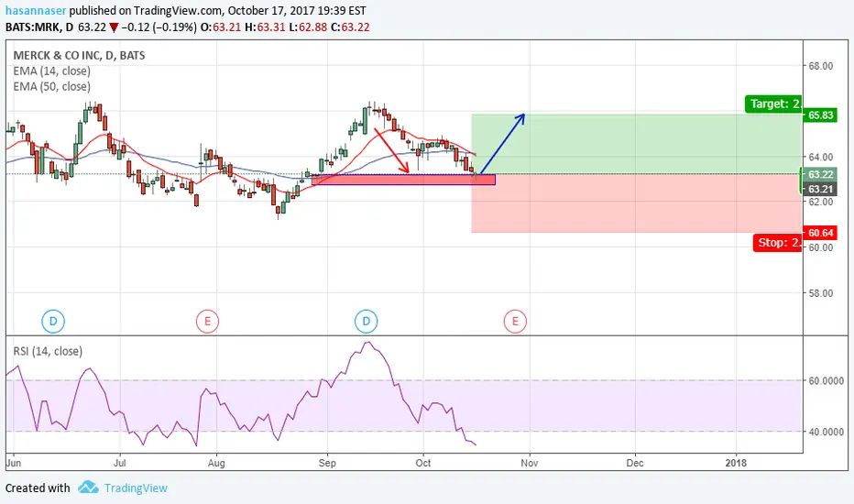
Task: Click the MERCK & CO INC chart title
Action: (x=79, y=55)
